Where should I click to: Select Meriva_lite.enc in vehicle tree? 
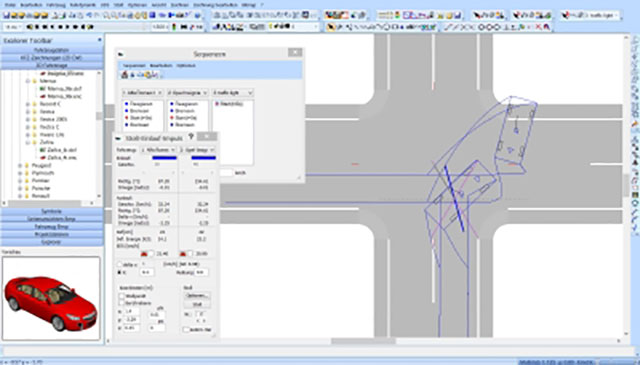(x=64, y=96)
